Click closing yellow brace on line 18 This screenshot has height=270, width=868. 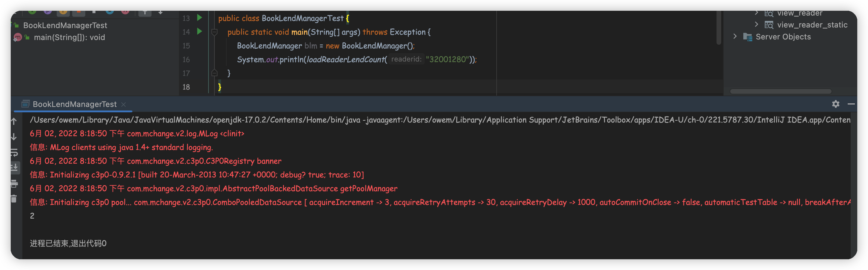(220, 87)
